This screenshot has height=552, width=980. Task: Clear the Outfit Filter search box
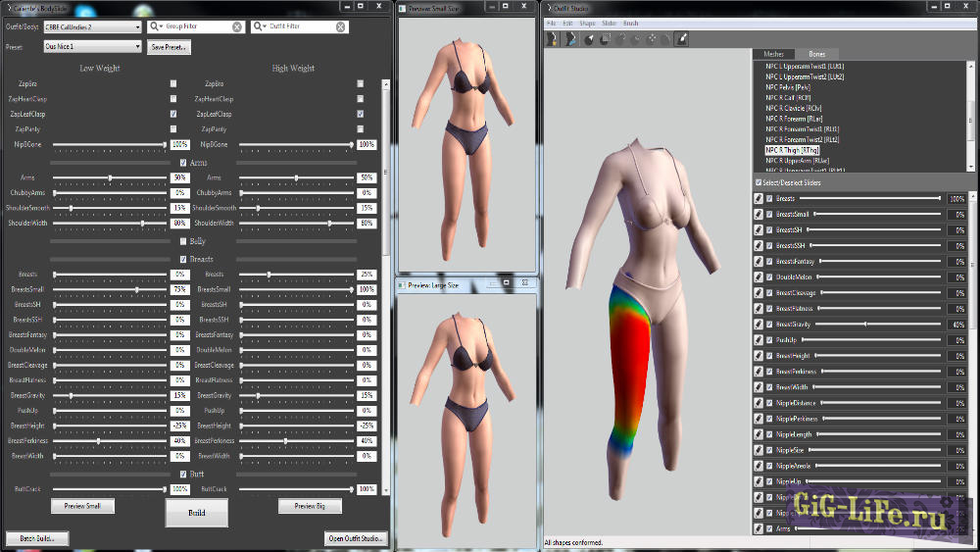click(x=340, y=27)
